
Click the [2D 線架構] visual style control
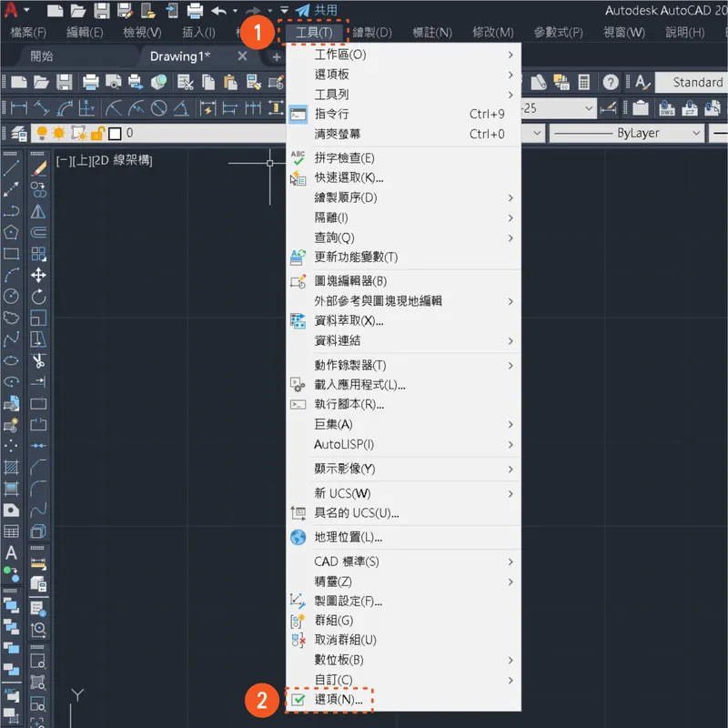[122, 161]
